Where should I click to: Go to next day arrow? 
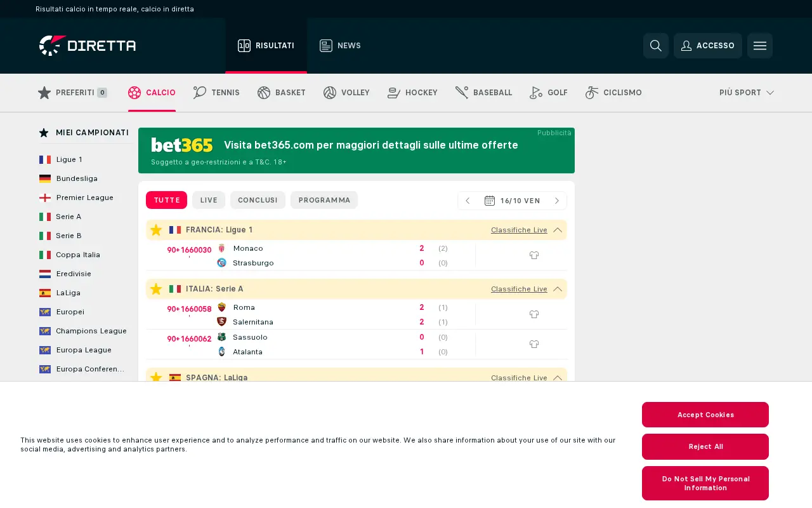click(x=557, y=201)
